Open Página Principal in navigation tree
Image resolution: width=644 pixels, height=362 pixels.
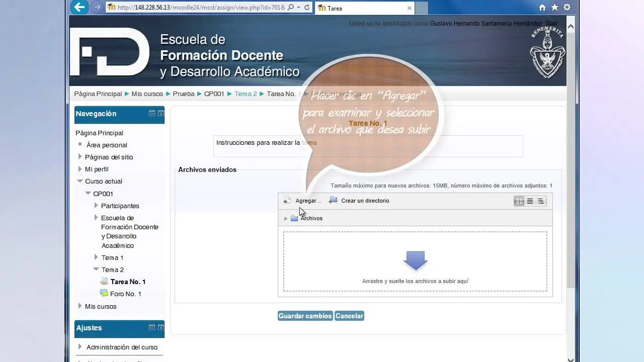pos(99,133)
